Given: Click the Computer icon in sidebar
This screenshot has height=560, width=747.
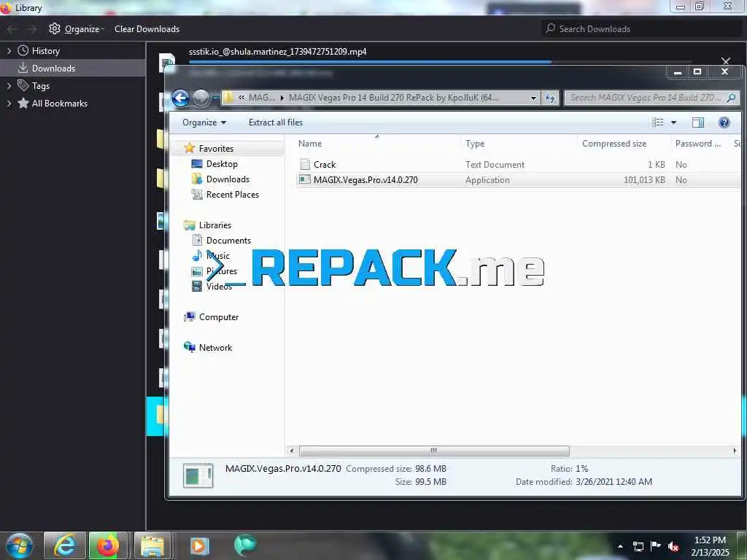Looking at the screenshot, I should pyautogui.click(x=189, y=316).
